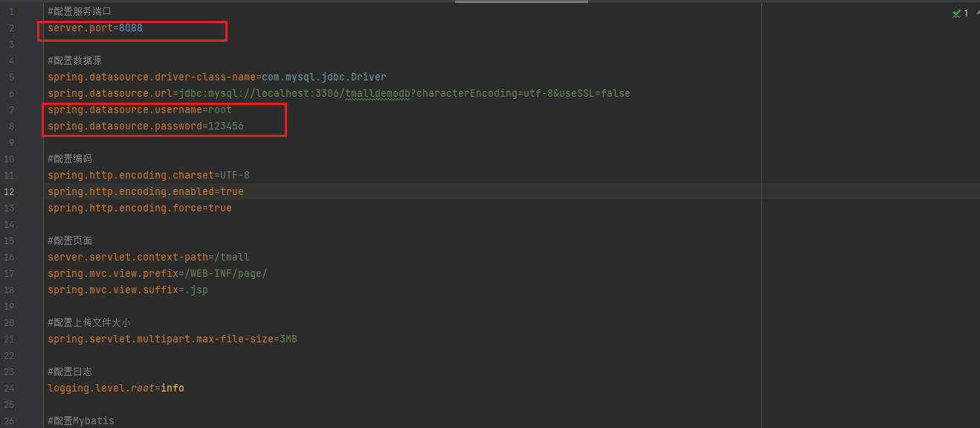Click the 3MB max-file-size value

(x=288, y=339)
